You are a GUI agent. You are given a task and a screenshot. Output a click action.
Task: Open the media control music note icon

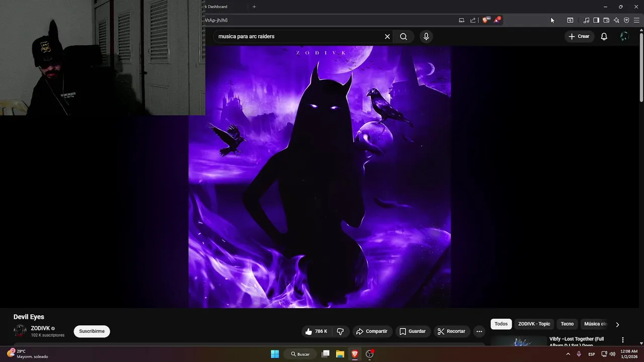pyautogui.click(x=586, y=20)
